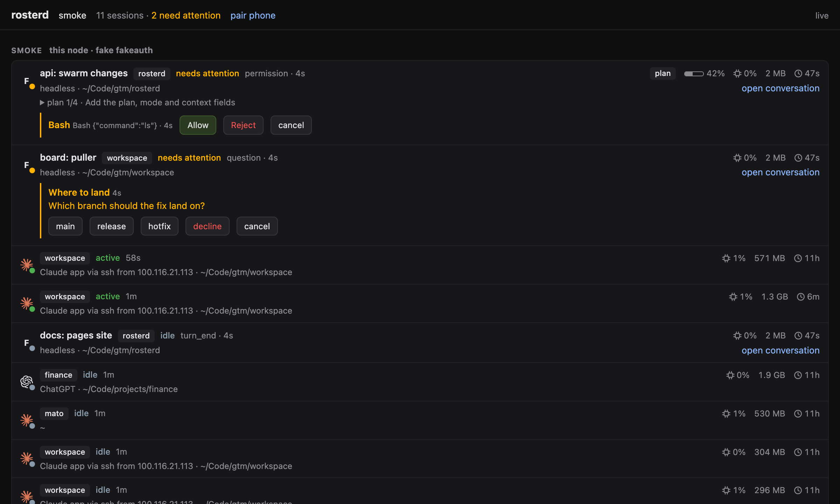Click the ChatGPT logo icon on finance row
This screenshot has height=504, width=840.
pos(27,381)
